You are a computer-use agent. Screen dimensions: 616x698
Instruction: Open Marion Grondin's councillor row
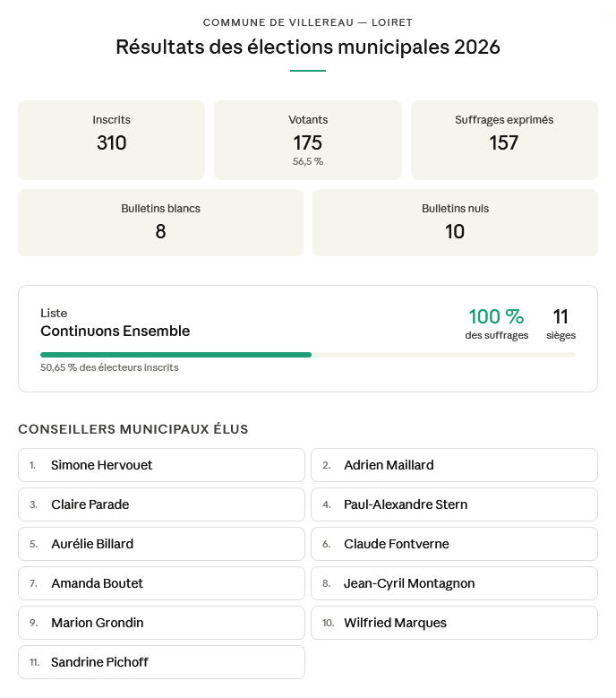(161, 623)
